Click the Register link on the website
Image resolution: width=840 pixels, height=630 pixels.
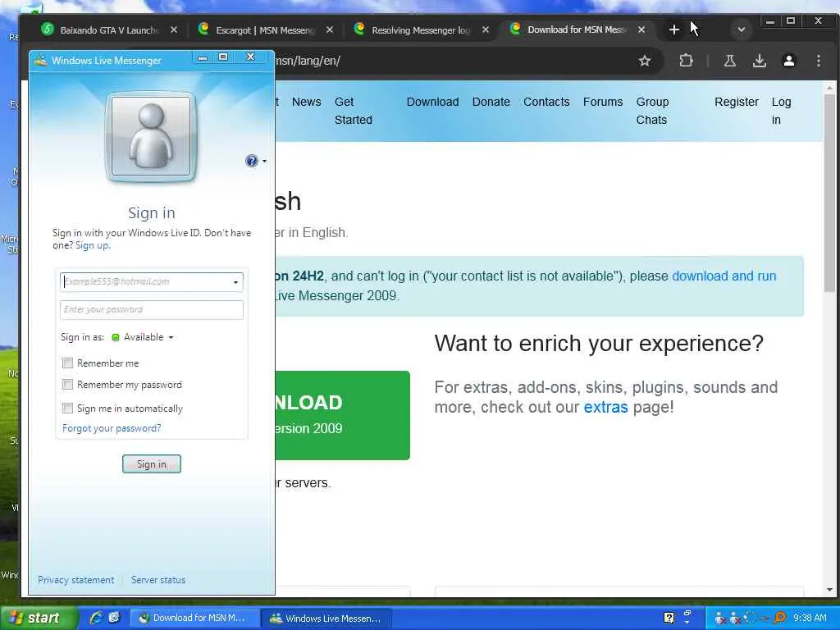(x=737, y=102)
